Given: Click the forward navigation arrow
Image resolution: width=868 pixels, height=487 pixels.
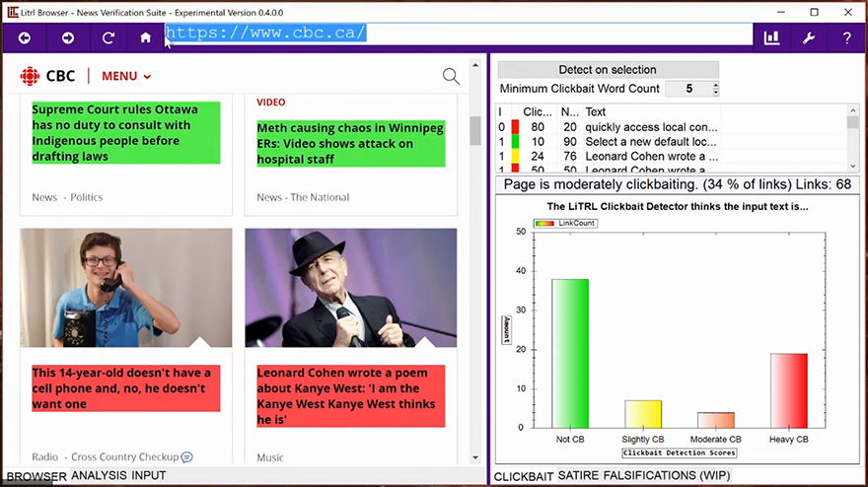Looking at the screenshot, I should coord(67,37).
